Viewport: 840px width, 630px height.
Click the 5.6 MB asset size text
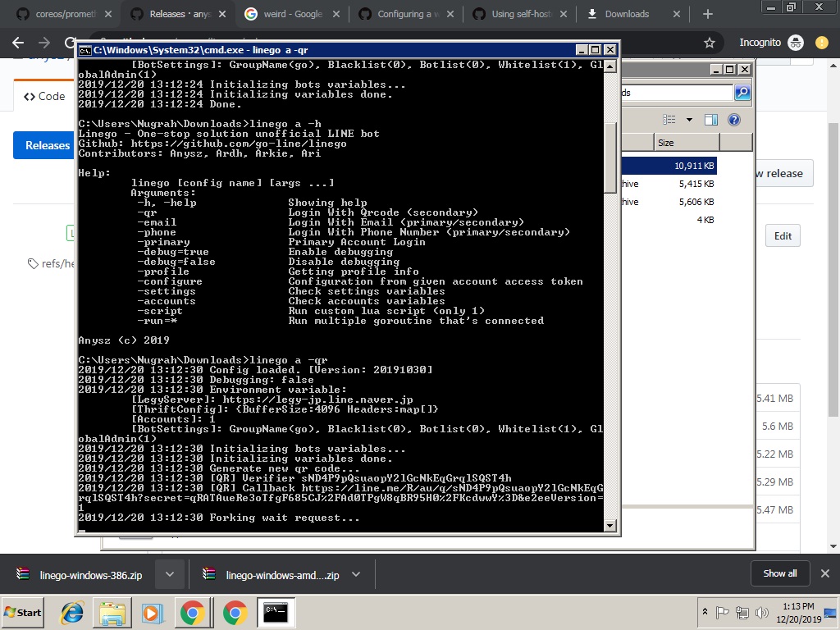tap(778, 426)
